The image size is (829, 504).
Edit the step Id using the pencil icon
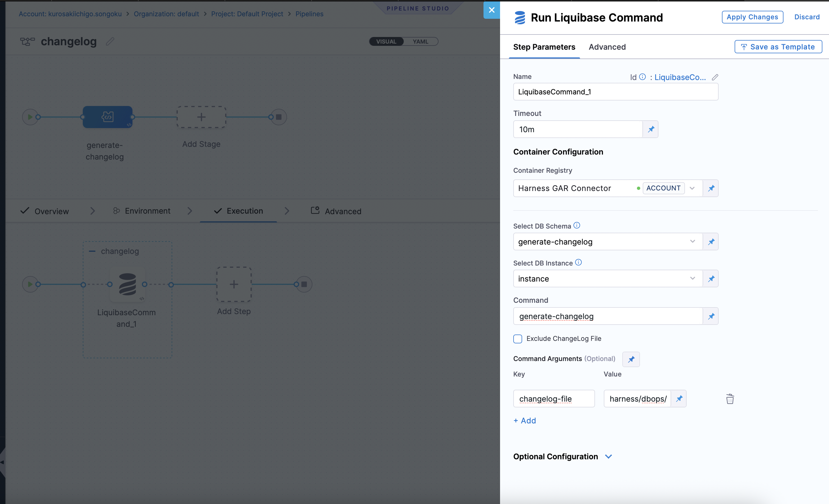point(714,77)
